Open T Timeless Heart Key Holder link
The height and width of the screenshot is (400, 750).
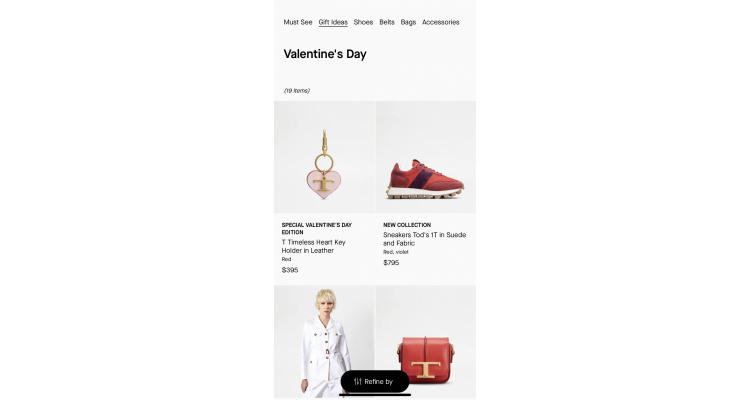pos(314,246)
